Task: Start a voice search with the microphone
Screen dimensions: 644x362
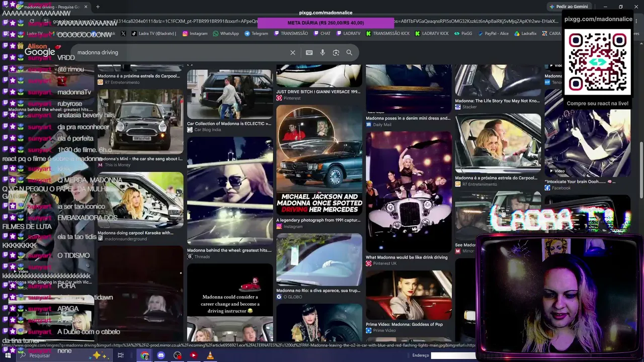Action: point(323,52)
